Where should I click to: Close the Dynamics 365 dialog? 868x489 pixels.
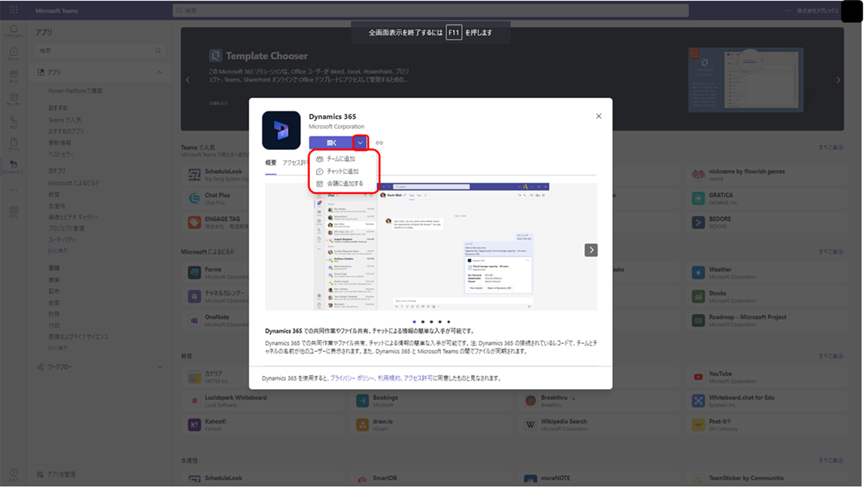598,116
